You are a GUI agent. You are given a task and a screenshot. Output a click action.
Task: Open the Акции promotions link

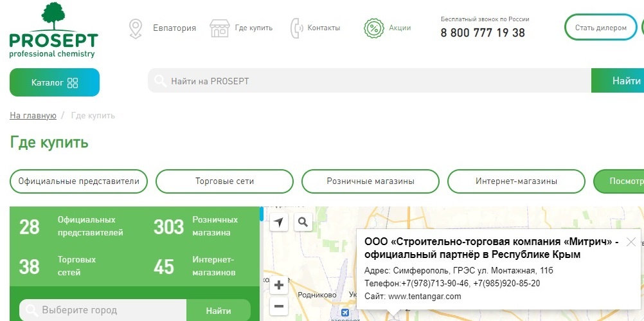(x=400, y=28)
